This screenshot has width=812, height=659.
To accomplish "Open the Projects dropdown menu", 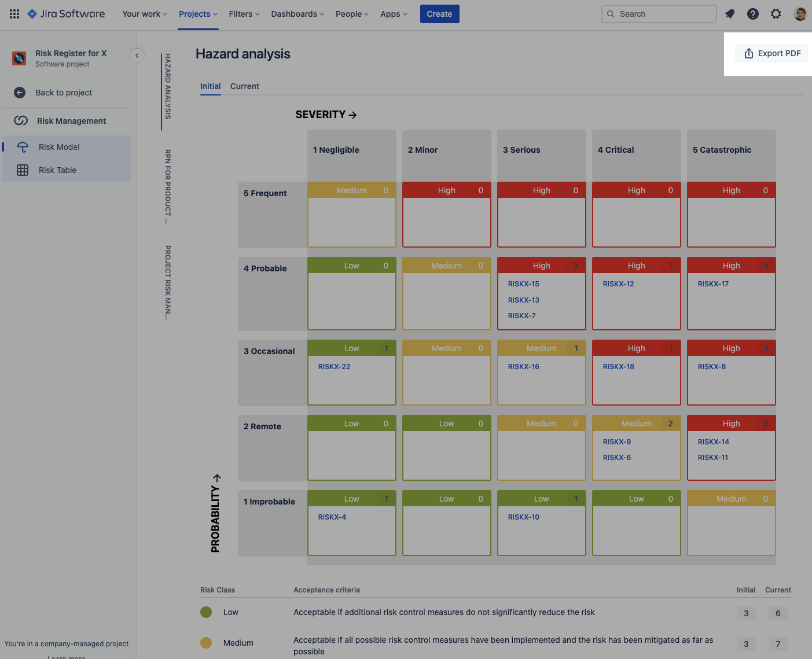I will pyautogui.click(x=197, y=13).
